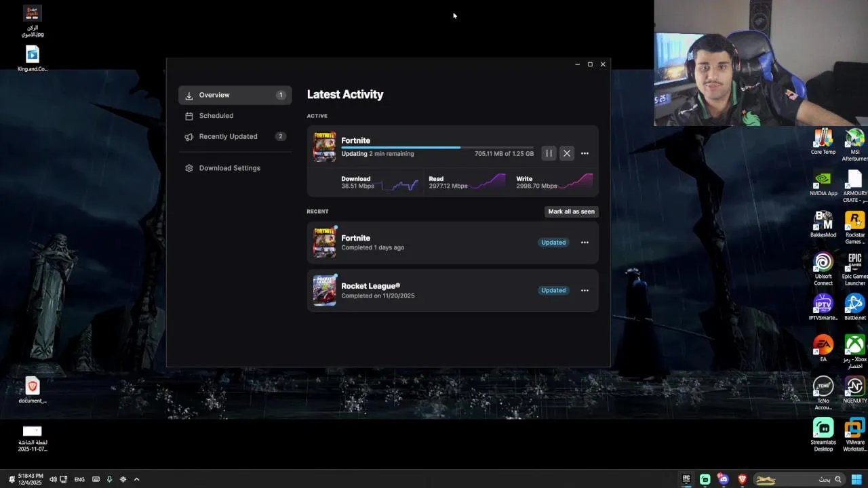
Task: Click the recent Fortnite game thumbnail
Action: [x=324, y=243]
